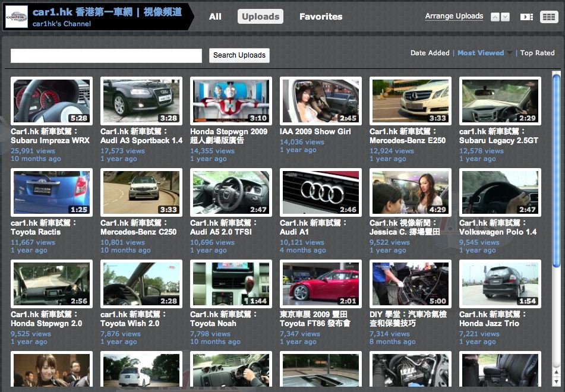This screenshot has width=565, height=392.
Task: Click the Audi A5 2.0 TFSI title
Action: point(223,227)
